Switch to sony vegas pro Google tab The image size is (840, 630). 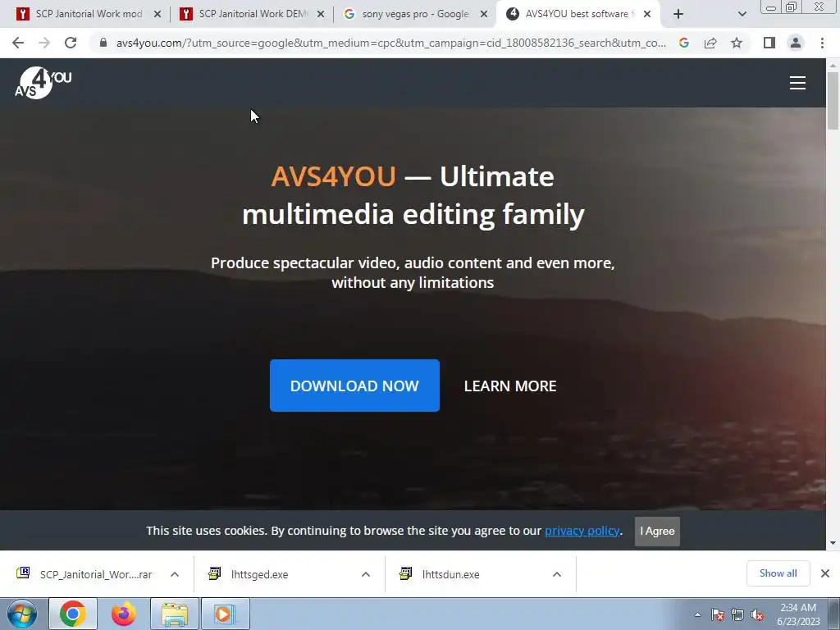tap(415, 14)
